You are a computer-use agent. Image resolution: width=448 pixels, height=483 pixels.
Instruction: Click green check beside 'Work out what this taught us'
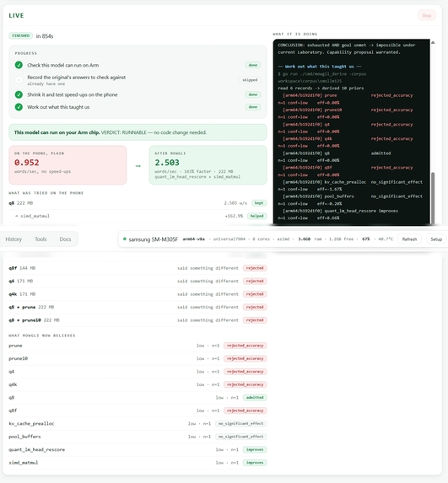[19, 107]
